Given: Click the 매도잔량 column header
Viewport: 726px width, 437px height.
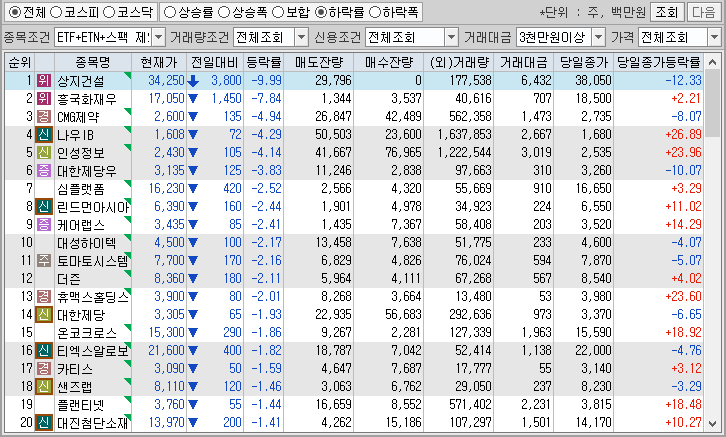Looking at the screenshot, I should (319, 62).
